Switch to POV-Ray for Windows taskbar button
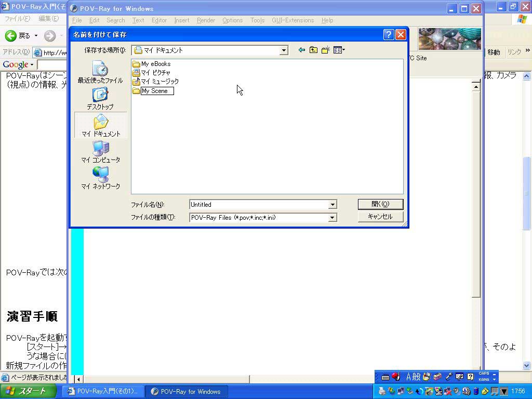Image resolution: width=532 pixels, height=399 pixels. tap(187, 392)
